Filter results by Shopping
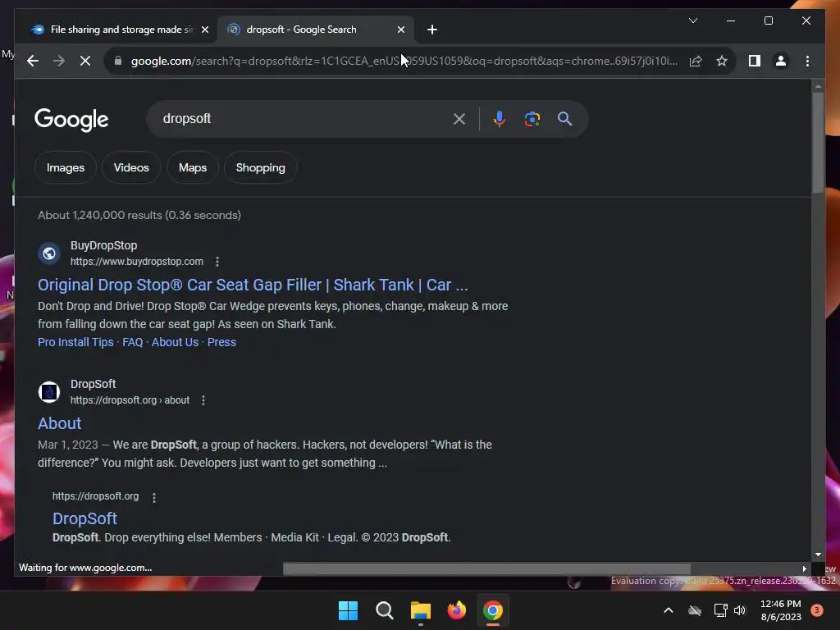 [260, 167]
